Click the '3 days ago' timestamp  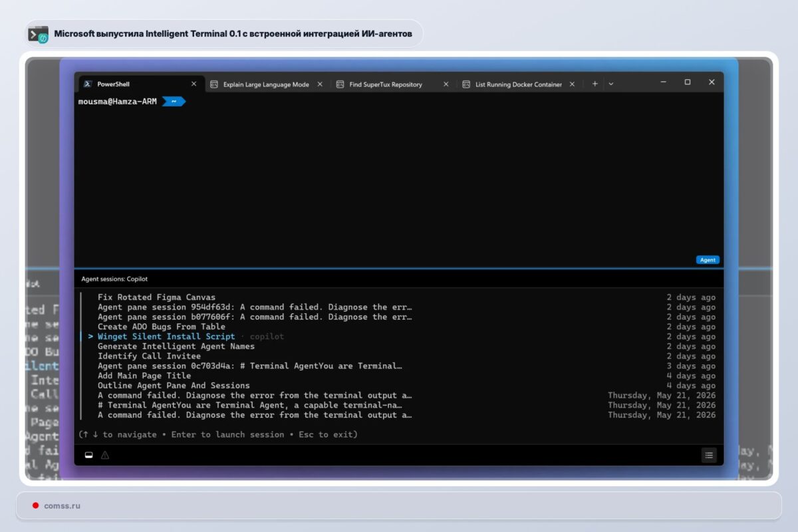point(691,366)
